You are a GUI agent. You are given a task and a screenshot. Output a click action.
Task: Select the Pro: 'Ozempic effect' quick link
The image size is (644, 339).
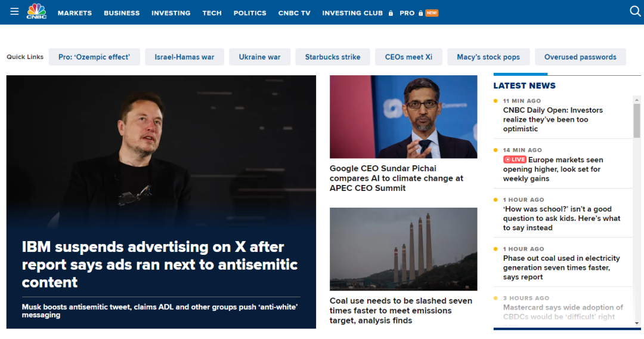(x=94, y=57)
